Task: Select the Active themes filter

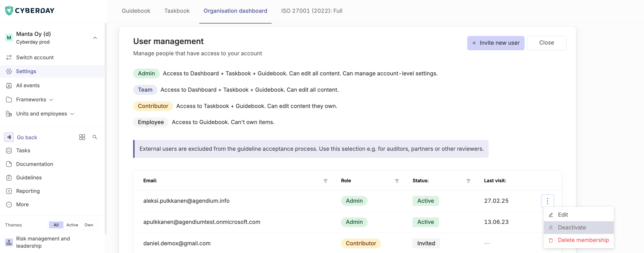Action: tap(72, 225)
